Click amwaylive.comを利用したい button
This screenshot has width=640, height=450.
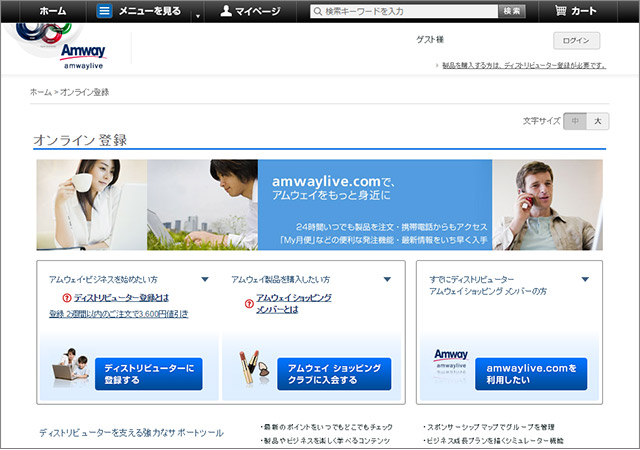(531, 374)
